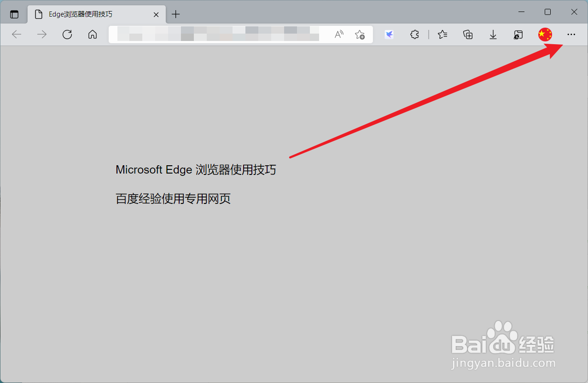Open the Downloads icon

(493, 35)
